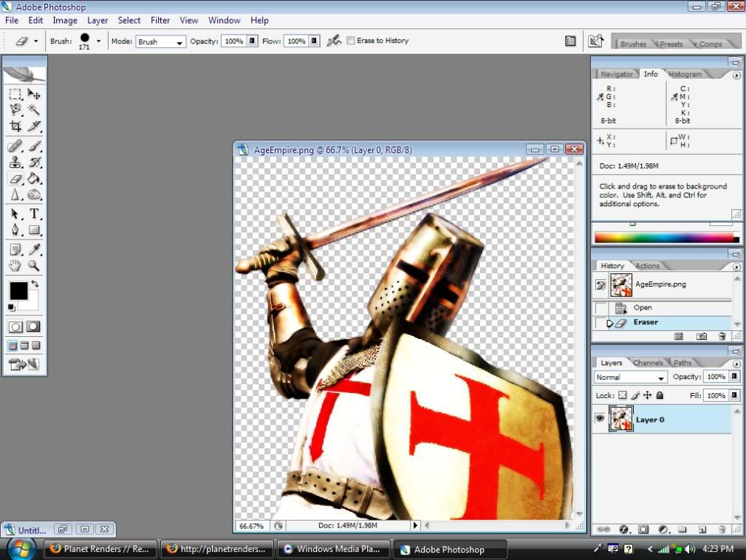
Task: Switch to the Histogram tab
Action: point(685,74)
